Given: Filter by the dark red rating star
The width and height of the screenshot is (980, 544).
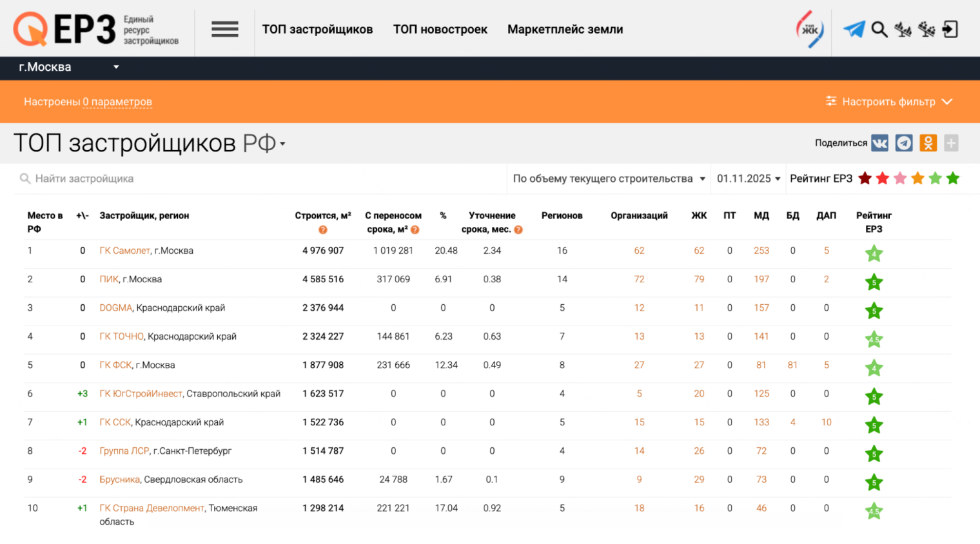Looking at the screenshot, I should (865, 179).
